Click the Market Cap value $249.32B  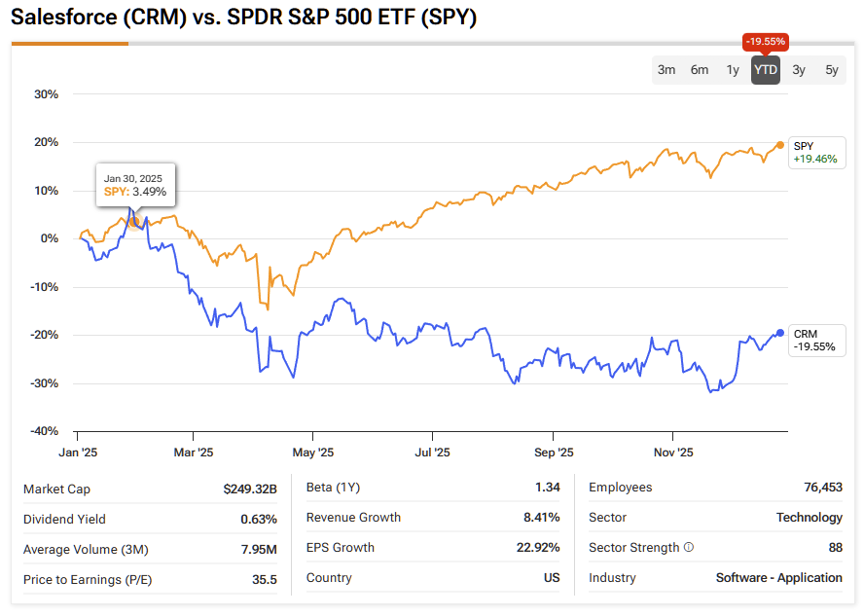coord(250,489)
